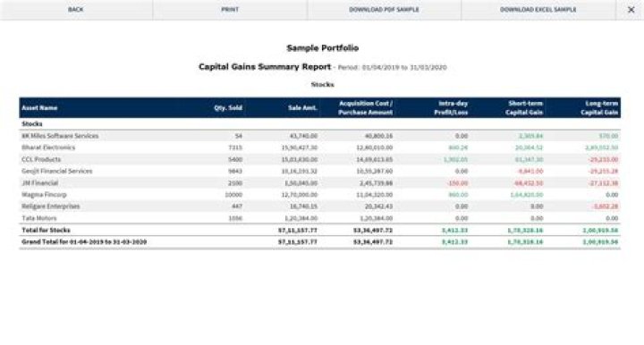
Task: Click acquisition cost 40,800.16 for 8K Miles
Action: (x=378, y=136)
